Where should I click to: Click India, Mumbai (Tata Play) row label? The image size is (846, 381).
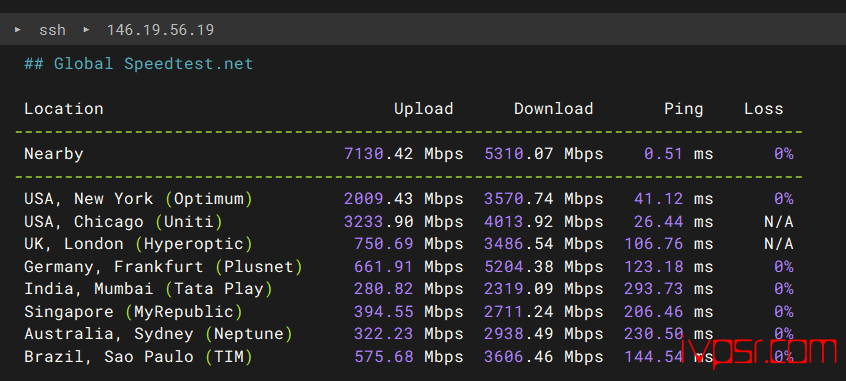(148, 289)
